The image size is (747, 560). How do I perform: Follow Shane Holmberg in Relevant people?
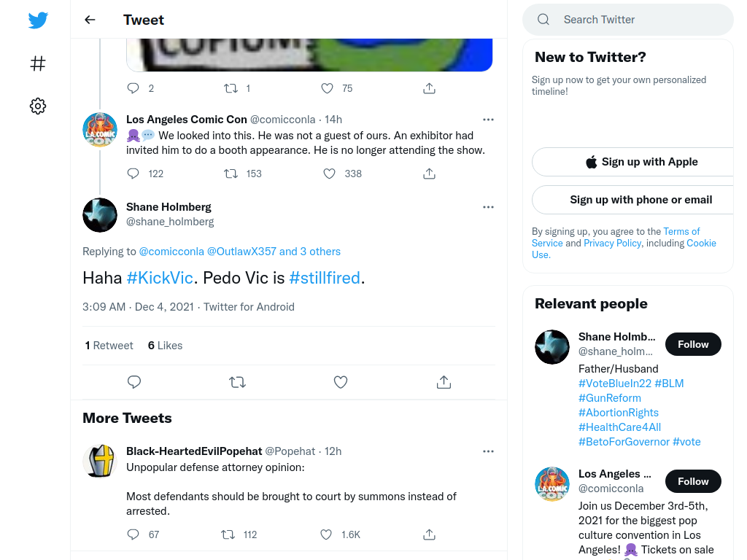(693, 344)
